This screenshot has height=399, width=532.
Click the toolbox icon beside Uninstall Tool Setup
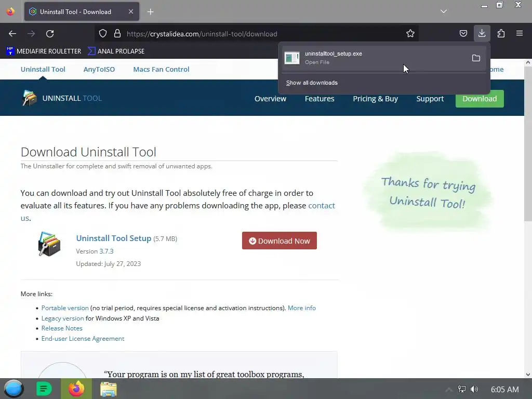point(49,244)
